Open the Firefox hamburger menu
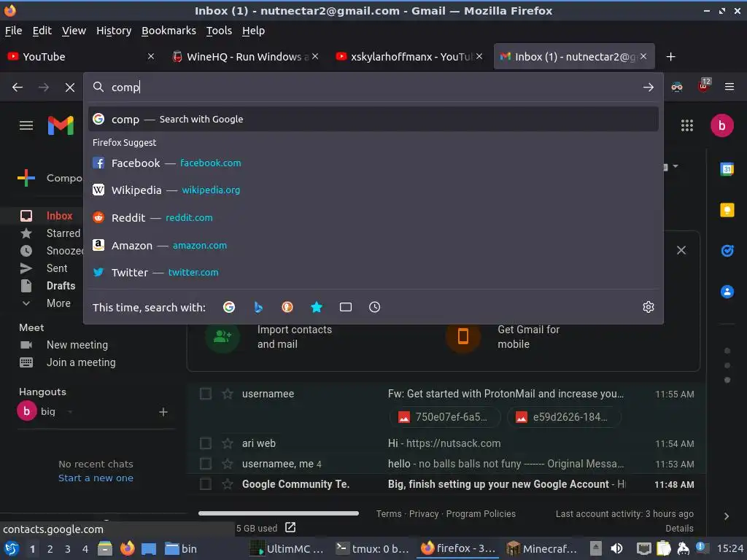 pyautogui.click(x=729, y=87)
